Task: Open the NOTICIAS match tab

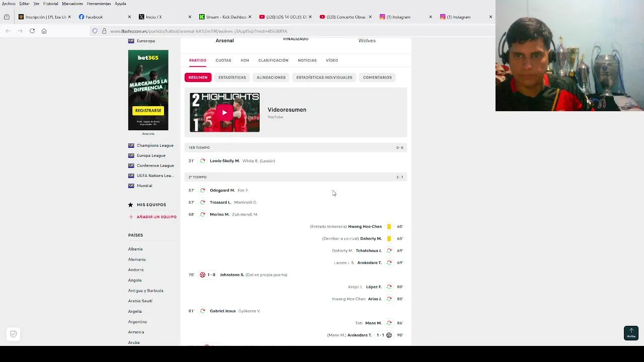Action: tap(307, 60)
